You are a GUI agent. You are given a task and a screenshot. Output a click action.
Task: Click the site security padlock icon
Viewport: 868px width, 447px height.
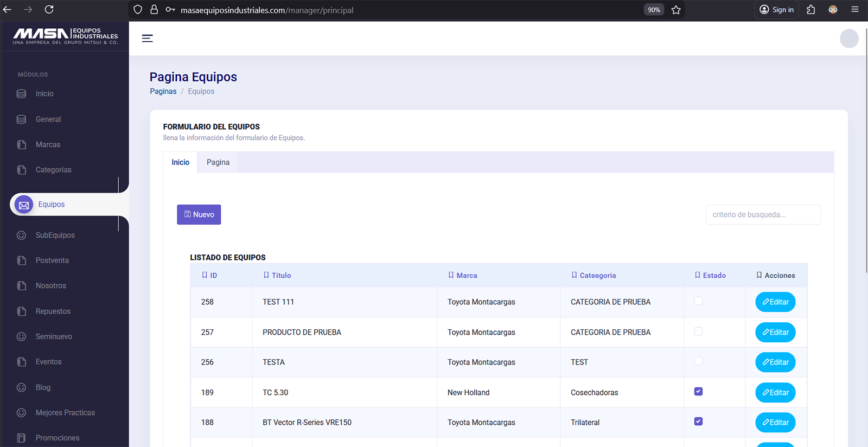tap(154, 10)
